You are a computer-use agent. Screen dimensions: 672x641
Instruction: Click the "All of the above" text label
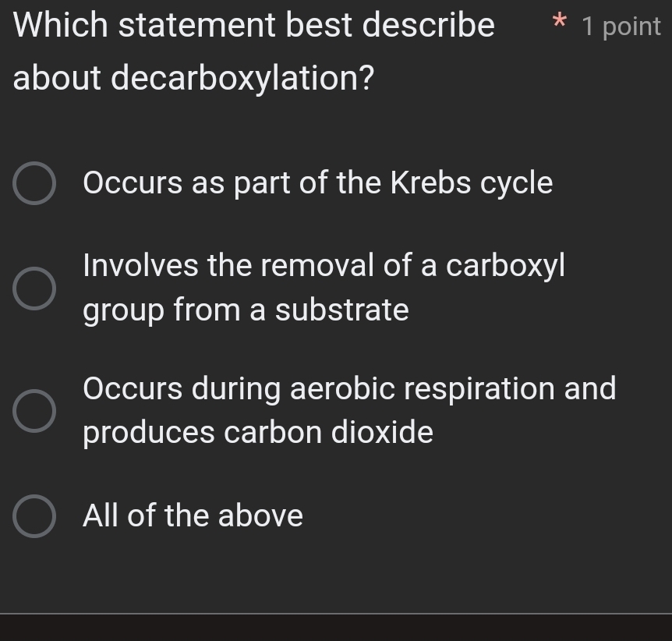pyautogui.click(x=193, y=515)
